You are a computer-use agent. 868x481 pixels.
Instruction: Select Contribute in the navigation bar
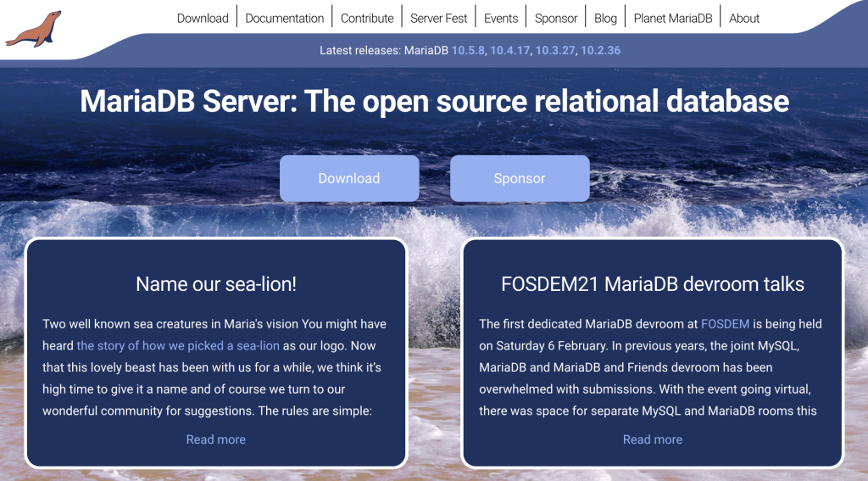(x=367, y=18)
